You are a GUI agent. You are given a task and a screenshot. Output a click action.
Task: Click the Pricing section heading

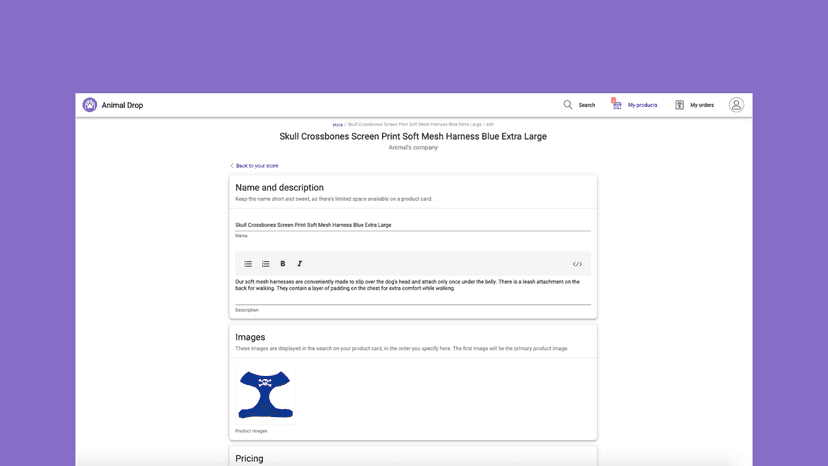point(249,459)
